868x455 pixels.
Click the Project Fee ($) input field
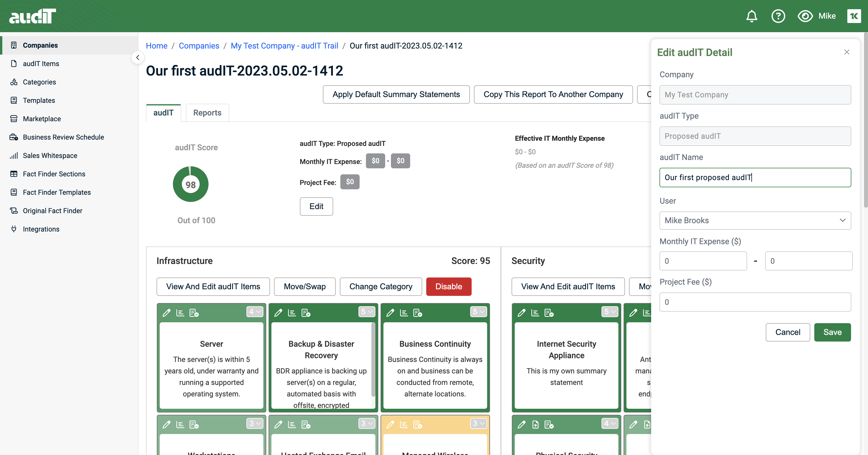point(755,302)
